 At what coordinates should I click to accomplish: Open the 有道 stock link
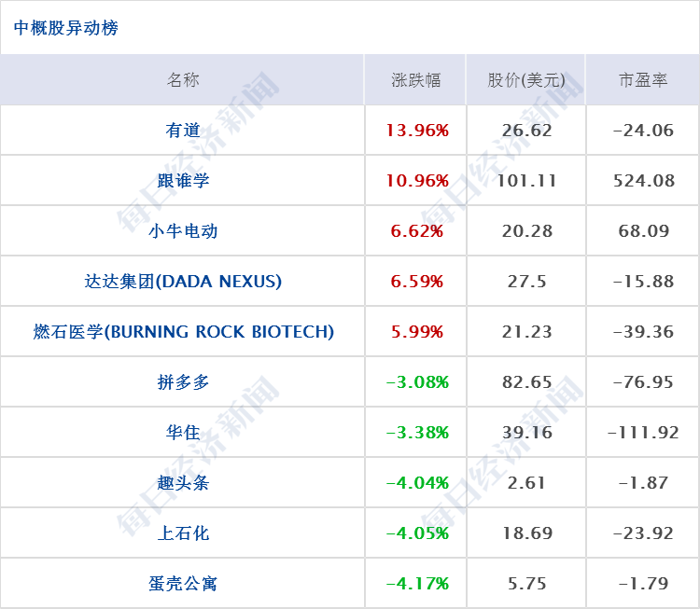pos(183,131)
